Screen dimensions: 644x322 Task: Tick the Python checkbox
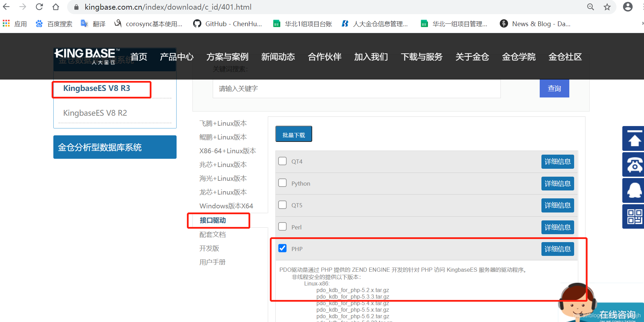pyautogui.click(x=282, y=183)
